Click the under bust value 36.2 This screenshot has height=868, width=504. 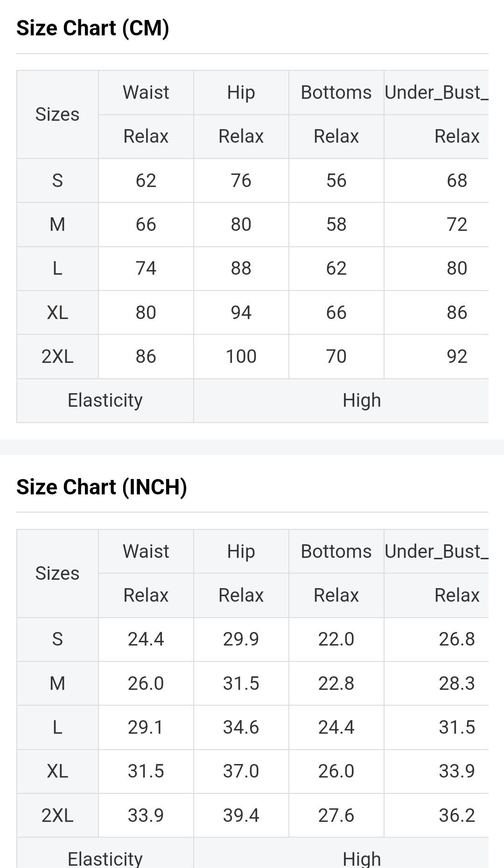click(456, 815)
